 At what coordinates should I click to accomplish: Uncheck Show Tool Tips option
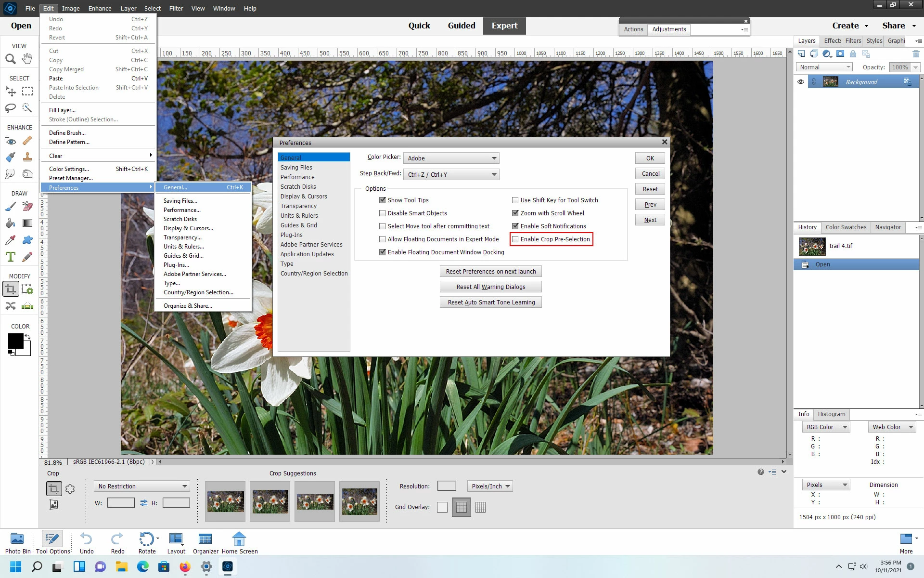(383, 200)
